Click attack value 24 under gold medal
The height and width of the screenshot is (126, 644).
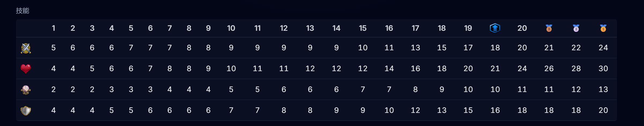point(603,48)
